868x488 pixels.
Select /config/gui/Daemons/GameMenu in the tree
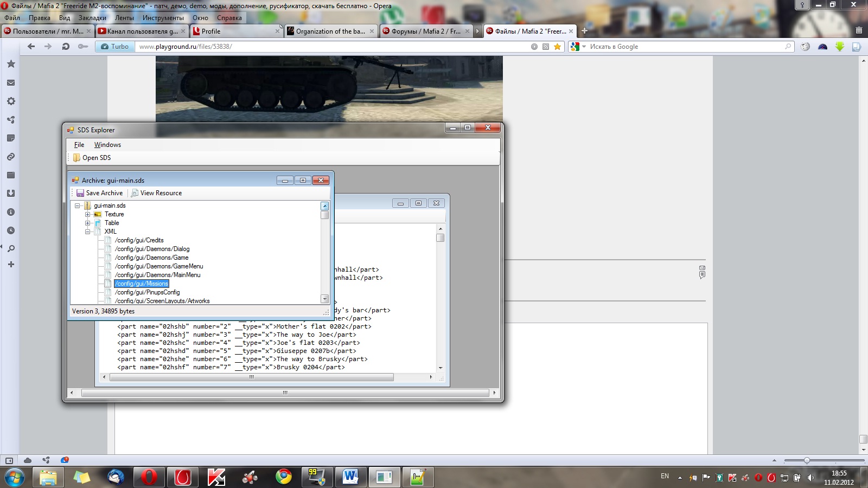click(x=159, y=266)
